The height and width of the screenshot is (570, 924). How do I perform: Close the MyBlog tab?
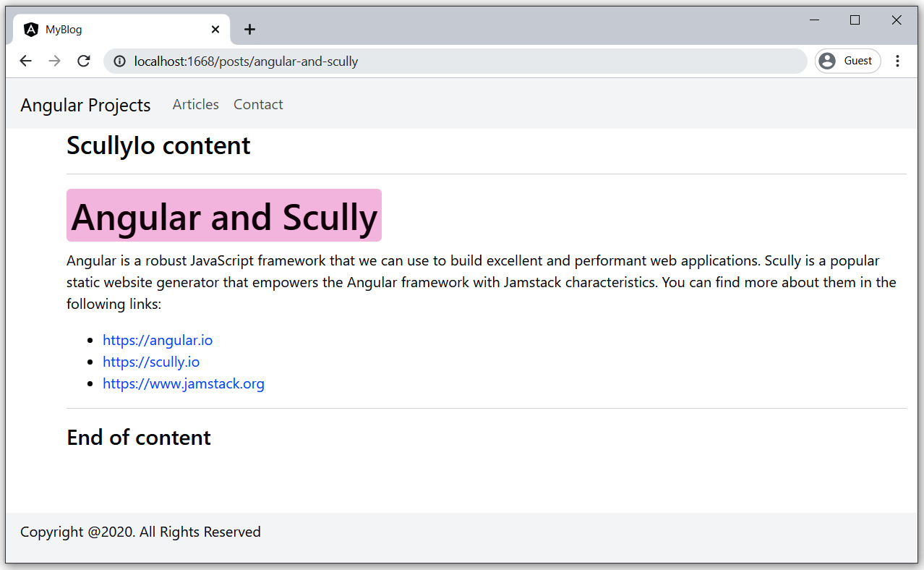(215, 30)
